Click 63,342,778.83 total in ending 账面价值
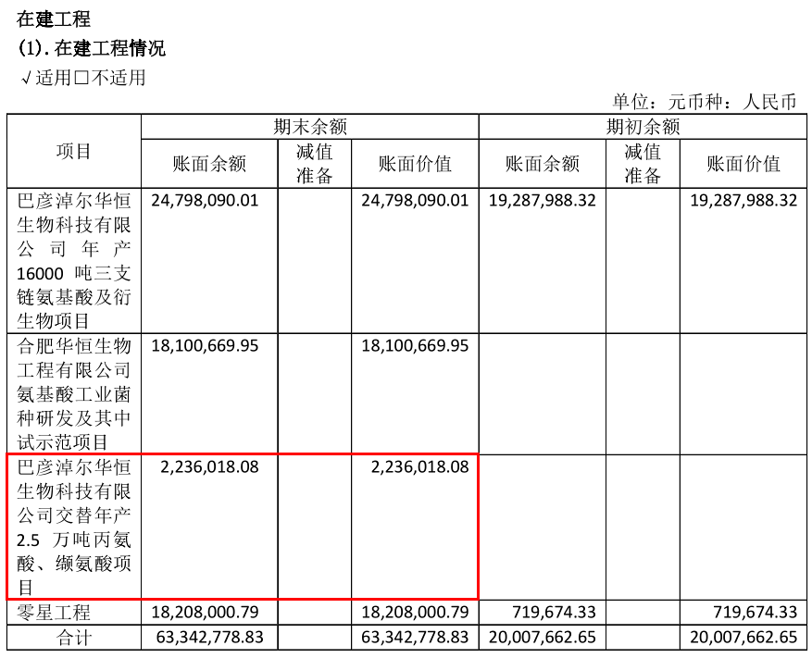This screenshot has height=658, width=812. click(415, 637)
